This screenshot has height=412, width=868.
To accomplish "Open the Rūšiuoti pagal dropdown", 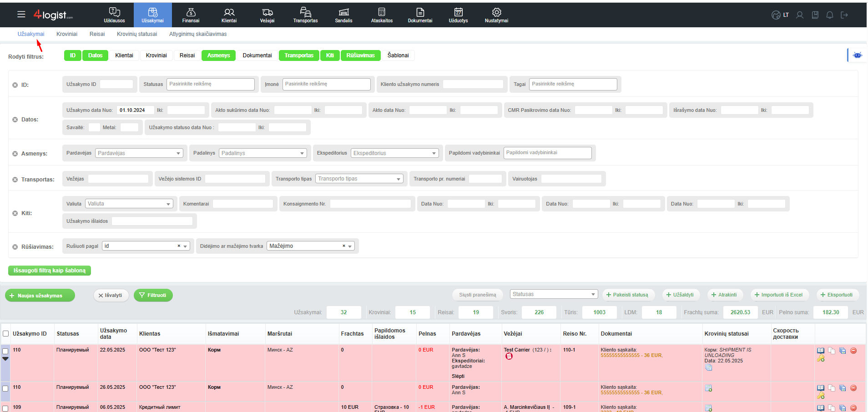I will point(146,246).
